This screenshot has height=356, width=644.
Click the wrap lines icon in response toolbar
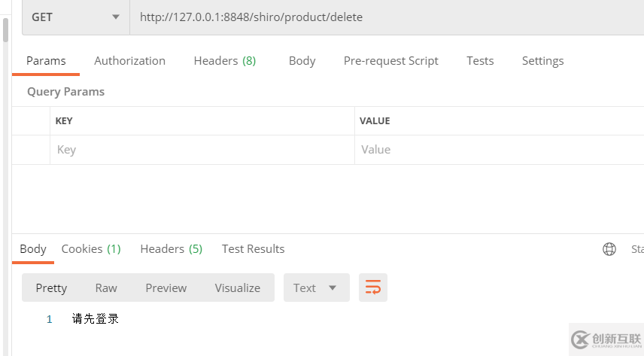(373, 288)
